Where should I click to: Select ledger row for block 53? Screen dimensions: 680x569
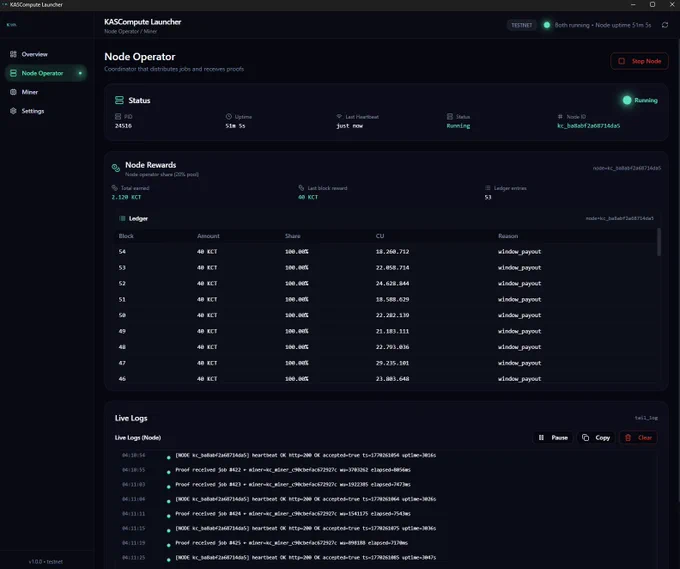click(x=385, y=268)
